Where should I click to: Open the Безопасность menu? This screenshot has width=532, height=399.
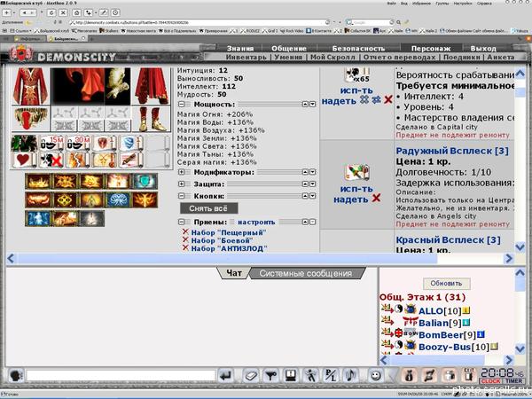[358, 48]
